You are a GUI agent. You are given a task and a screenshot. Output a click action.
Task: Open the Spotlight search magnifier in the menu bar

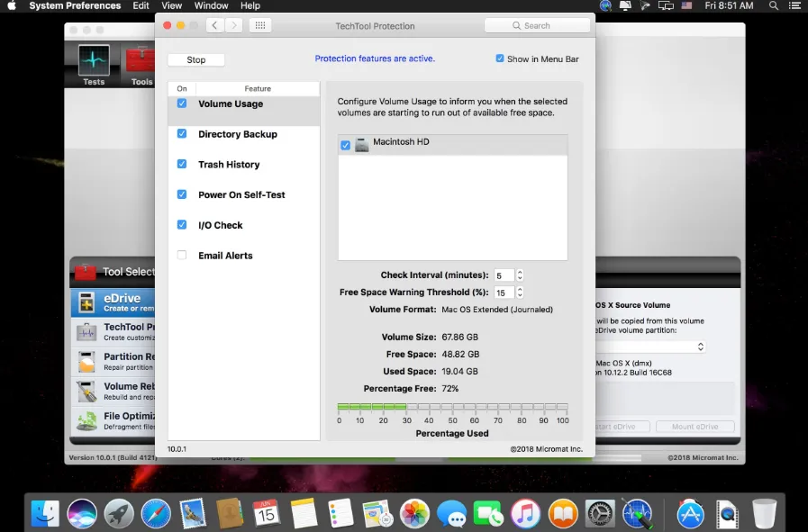coord(774,5)
